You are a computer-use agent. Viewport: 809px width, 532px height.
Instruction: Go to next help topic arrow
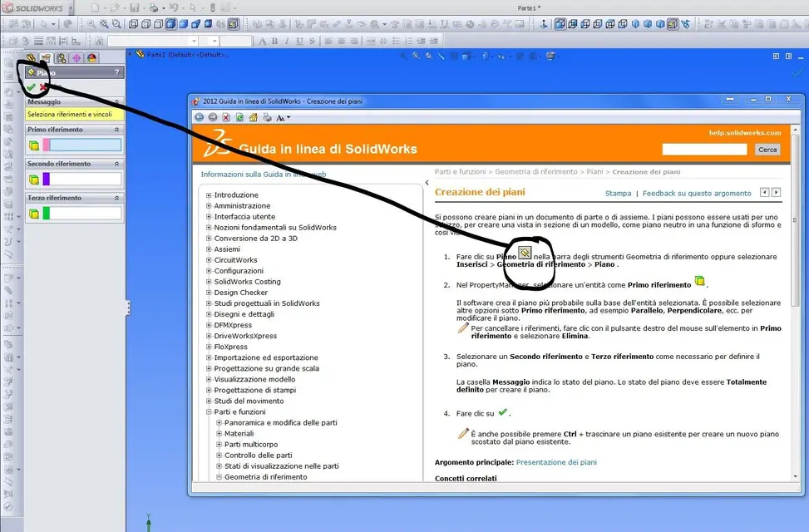coord(776,193)
